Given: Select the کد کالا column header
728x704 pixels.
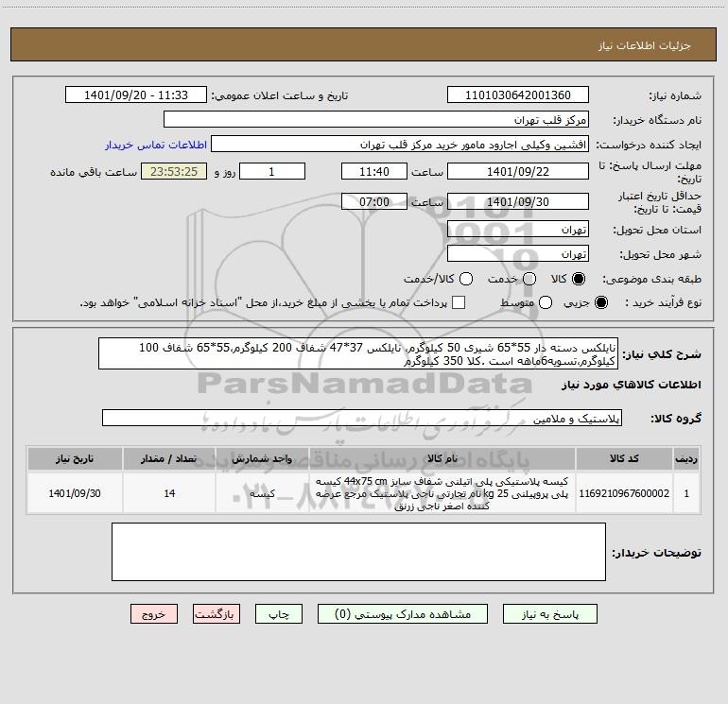Looking at the screenshot, I should (624, 458).
